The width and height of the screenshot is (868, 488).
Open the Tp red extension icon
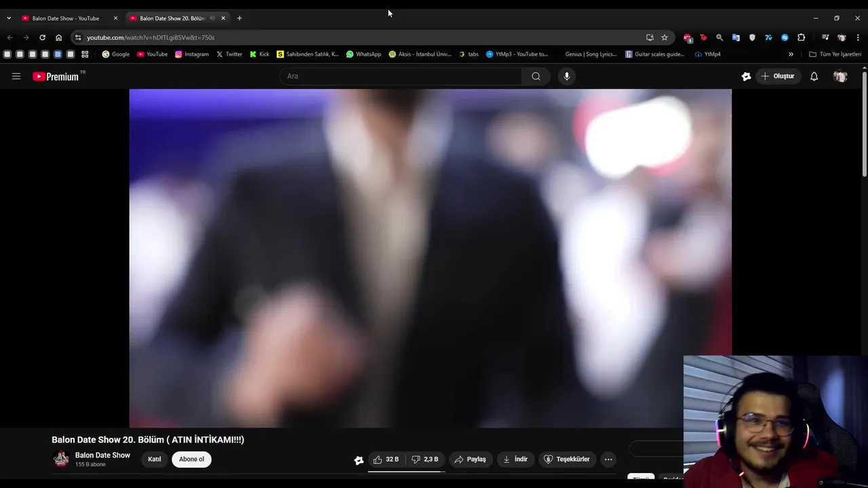(x=703, y=37)
